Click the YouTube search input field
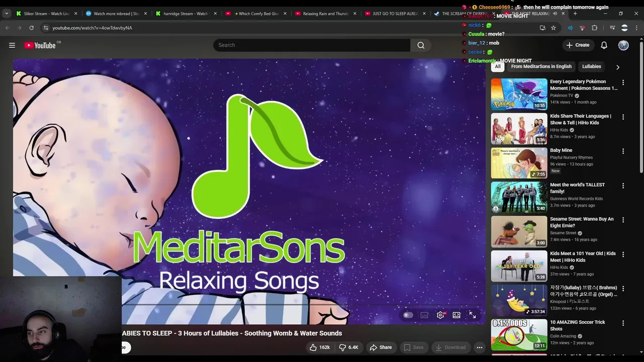 (312, 45)
